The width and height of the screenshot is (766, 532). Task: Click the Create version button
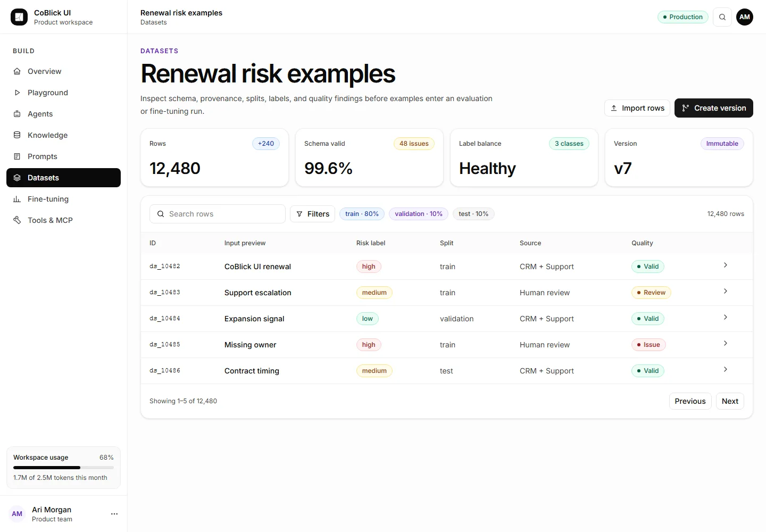tap(714, 108)
